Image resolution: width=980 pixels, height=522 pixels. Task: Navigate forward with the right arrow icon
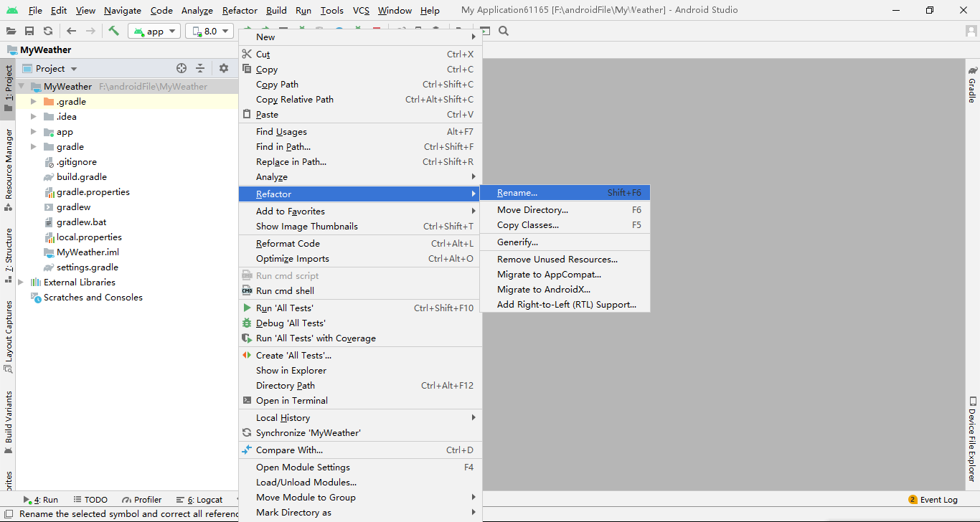[x=90, y=31]
